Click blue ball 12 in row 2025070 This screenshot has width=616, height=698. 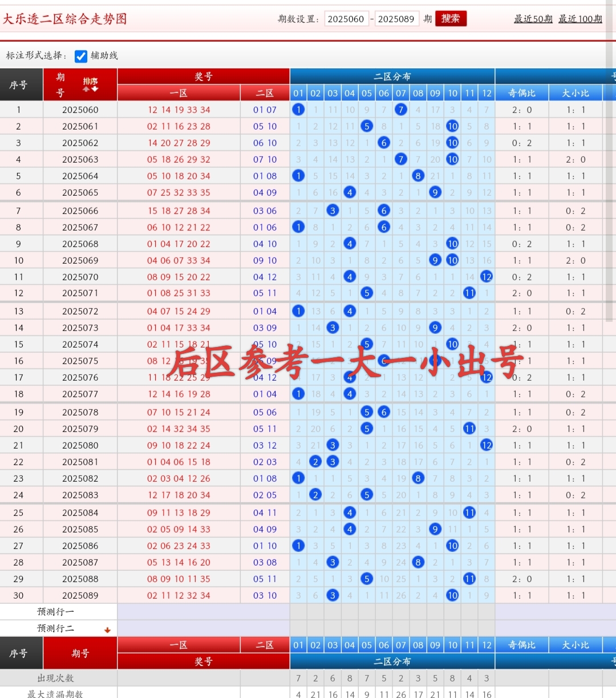tap(487, 277)
